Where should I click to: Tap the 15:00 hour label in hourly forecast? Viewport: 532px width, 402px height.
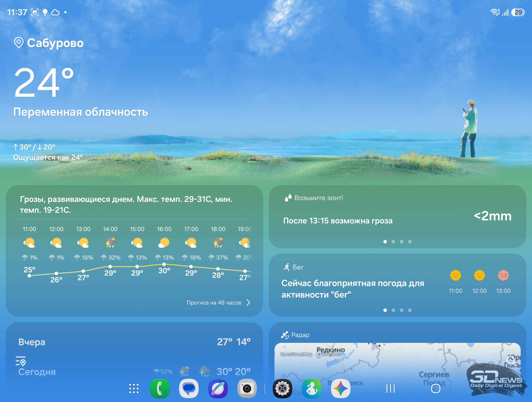click(x=137, y=229)
